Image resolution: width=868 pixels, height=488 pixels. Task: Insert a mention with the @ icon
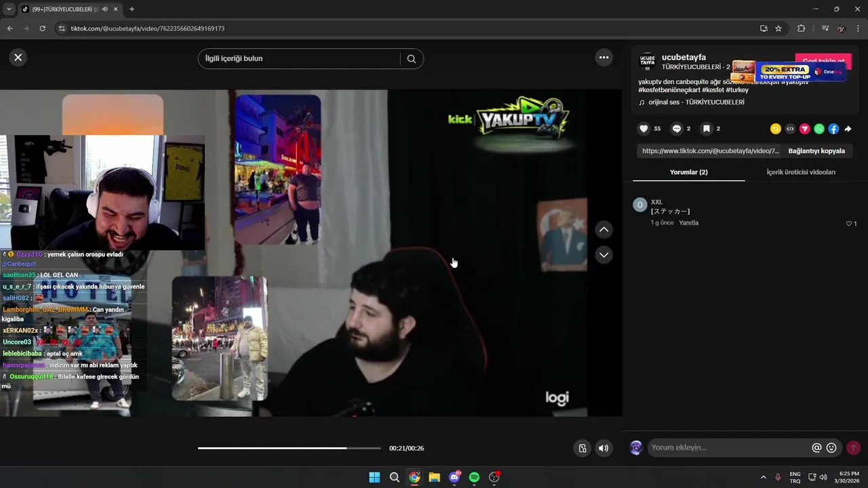tap(816, 448)
